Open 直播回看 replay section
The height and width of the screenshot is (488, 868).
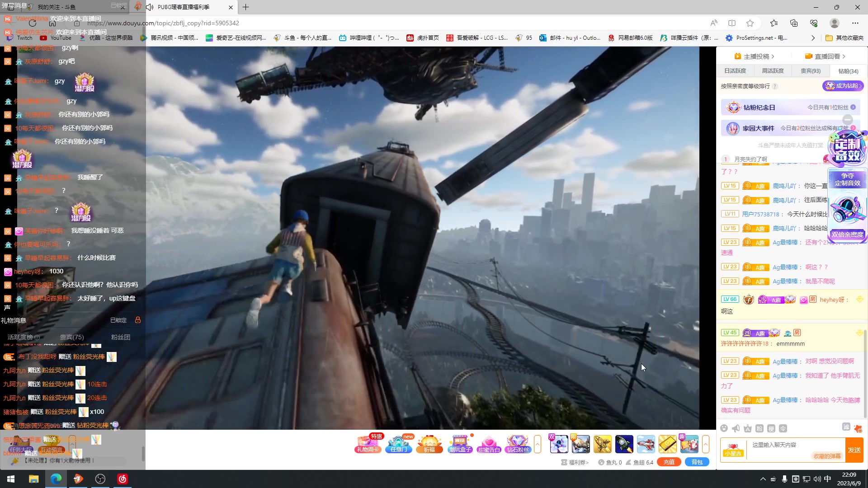tap(825, 56)
